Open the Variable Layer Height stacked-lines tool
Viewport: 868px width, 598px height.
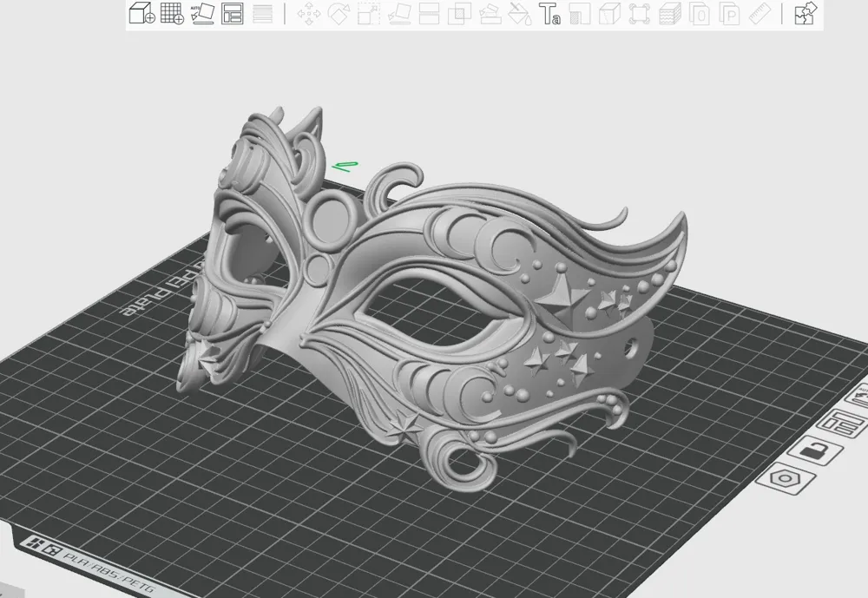[x=262, y=14]
